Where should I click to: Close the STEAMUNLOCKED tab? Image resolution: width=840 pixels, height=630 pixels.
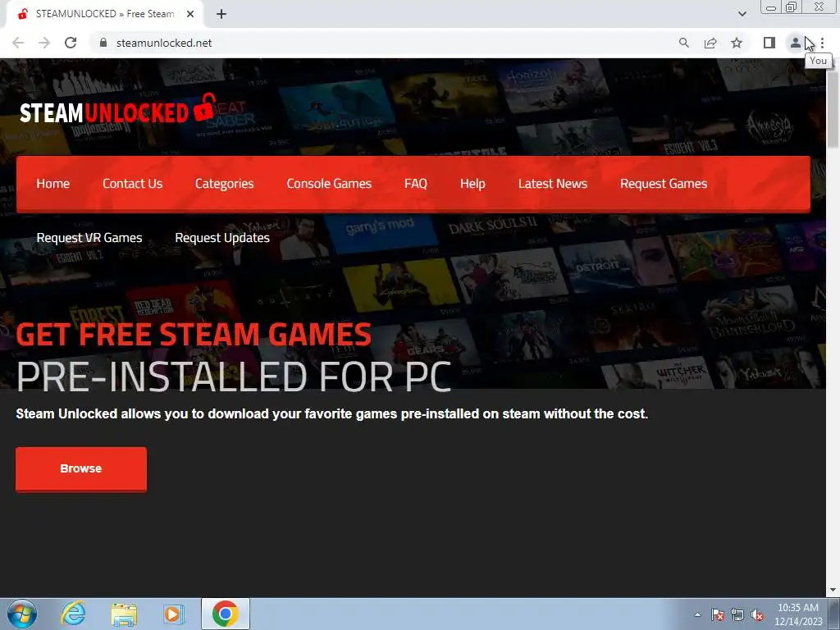pyautogui.click(x=190, y=15)
